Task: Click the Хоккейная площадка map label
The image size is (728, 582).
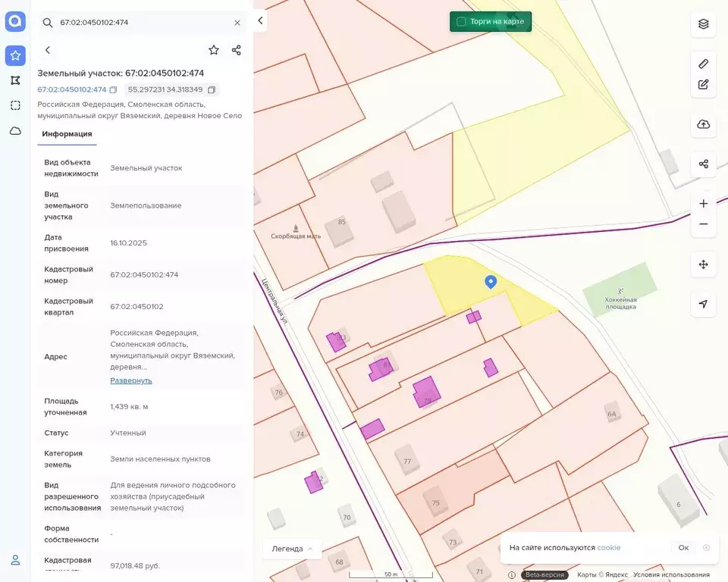Action: click(620, 302)
